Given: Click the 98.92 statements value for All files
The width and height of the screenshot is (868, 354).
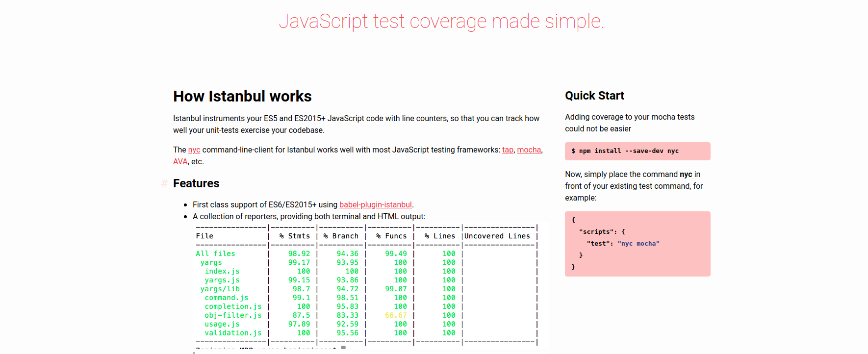Looking at the screenshot, I should click(x=299, y=253).
